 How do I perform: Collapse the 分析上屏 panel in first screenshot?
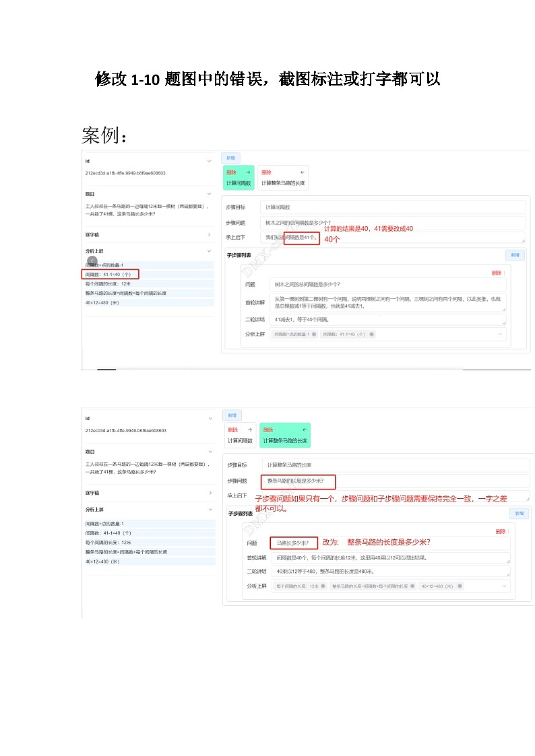[x=209, y=251]
